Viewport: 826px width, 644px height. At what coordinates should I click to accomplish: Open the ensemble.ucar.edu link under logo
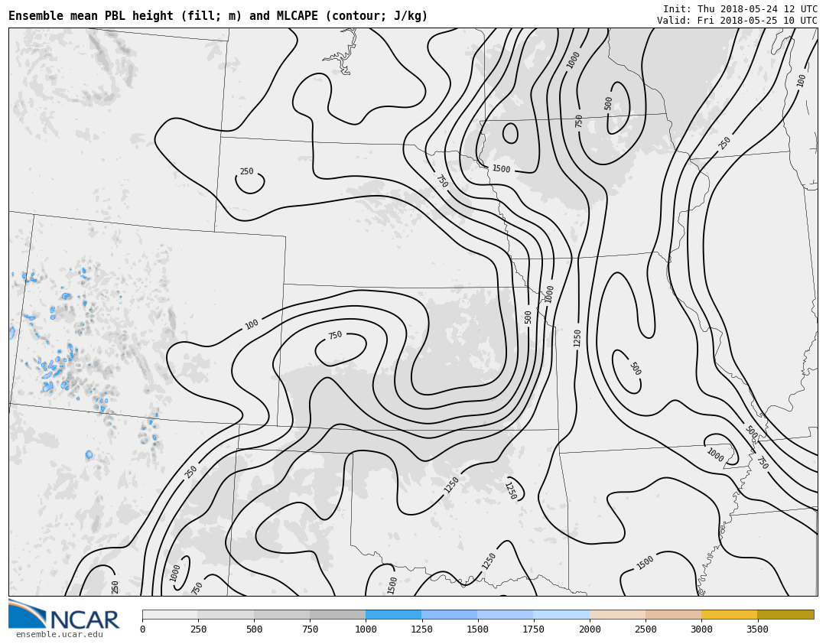pyautogui.click(x=59, y=635)
